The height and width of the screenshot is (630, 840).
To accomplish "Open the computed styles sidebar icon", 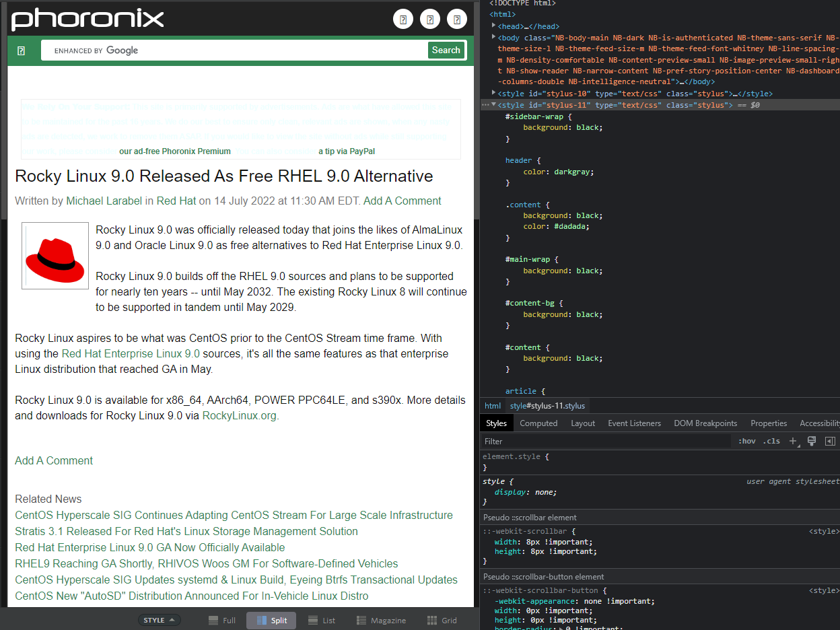I will pos(830,441).
